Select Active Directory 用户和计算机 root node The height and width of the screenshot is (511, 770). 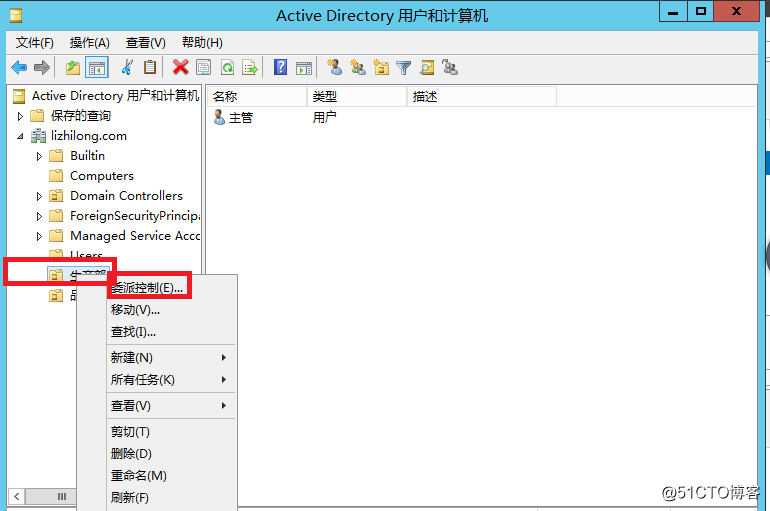[x=115, y=96]
